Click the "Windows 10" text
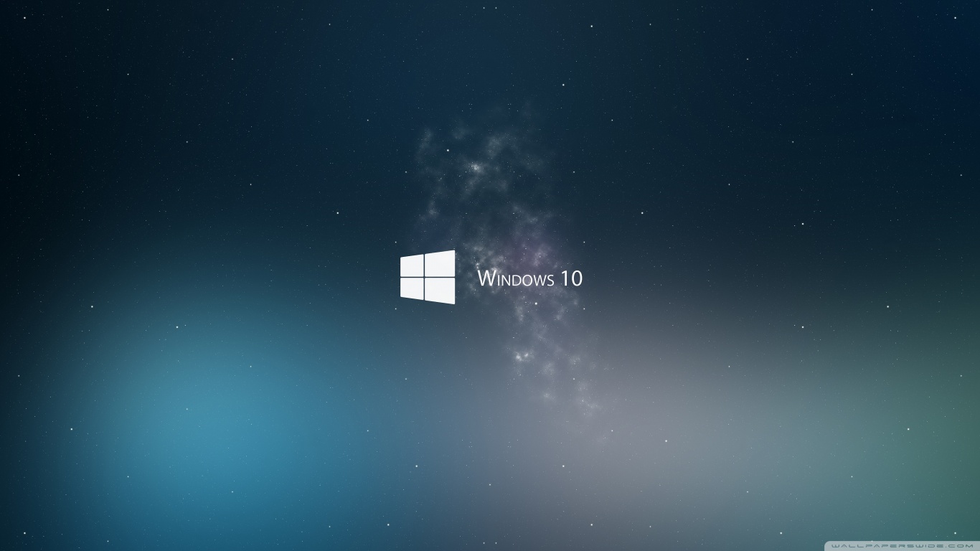980x551 pixels. point(529,278)
